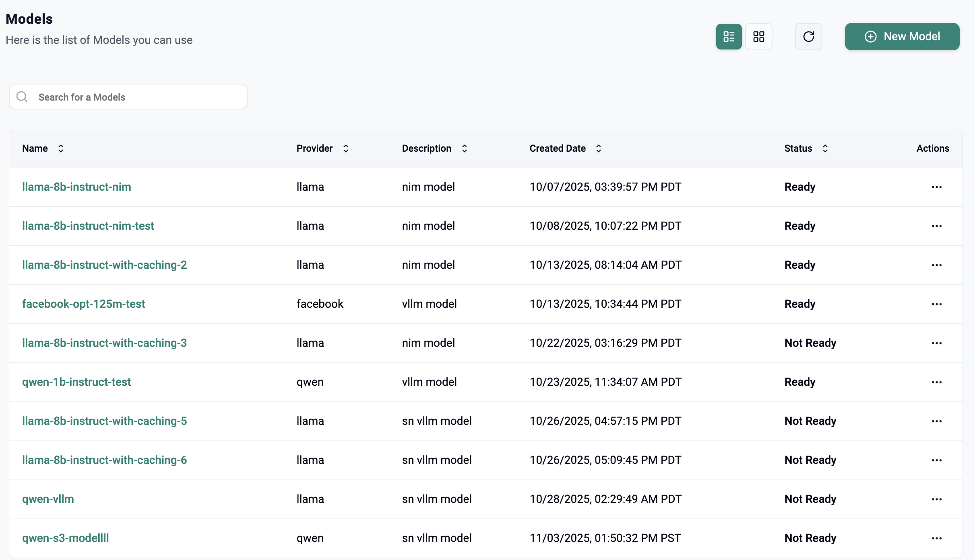Open actions menu for llama-8b-instruct-nim
The height and width of the screenshot is (560, 975).
(x=936, y=187)
